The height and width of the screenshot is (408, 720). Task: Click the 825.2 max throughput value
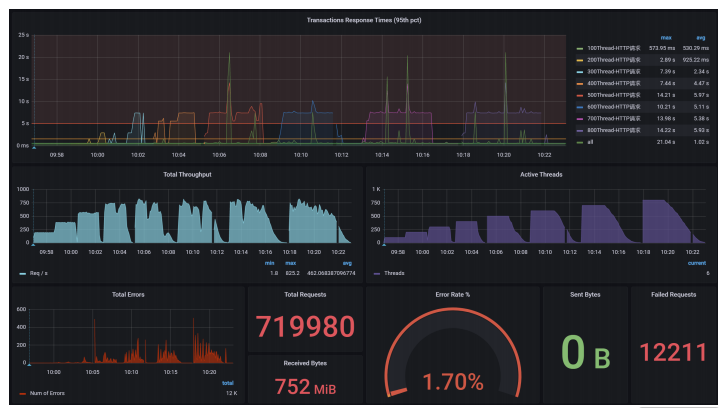tap(292, 273)
